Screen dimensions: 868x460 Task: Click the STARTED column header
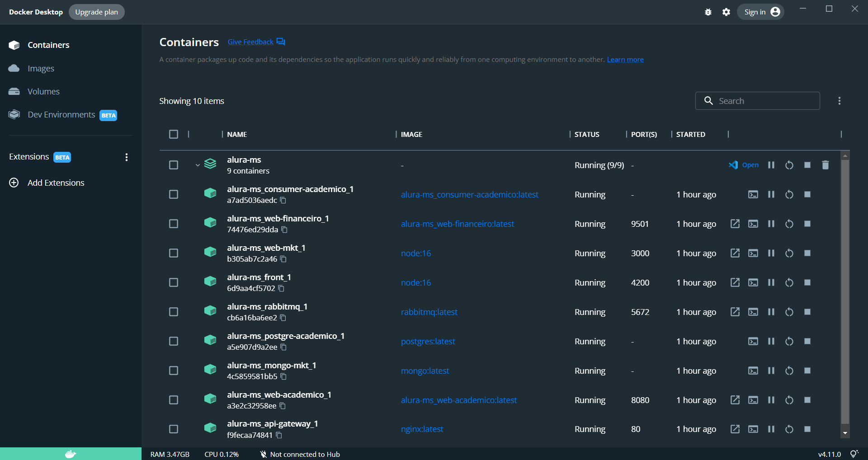[690, 135]
